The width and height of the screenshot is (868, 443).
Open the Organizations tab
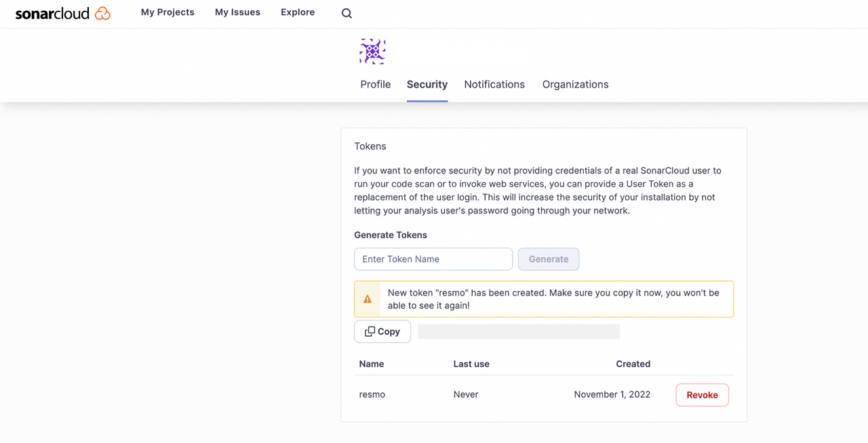(575, 85)
